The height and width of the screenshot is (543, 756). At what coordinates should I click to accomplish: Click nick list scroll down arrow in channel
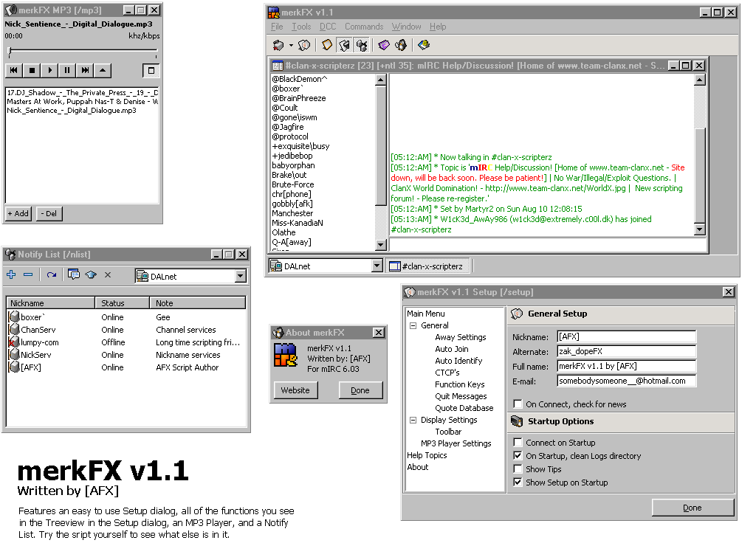(x=381, y=245)
